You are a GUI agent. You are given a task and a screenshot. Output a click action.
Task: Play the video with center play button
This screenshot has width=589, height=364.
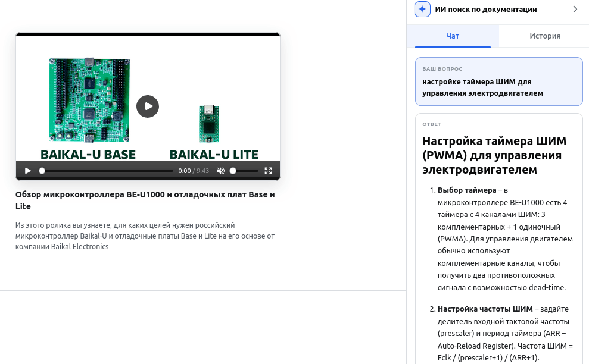click(x=148, y=106)
